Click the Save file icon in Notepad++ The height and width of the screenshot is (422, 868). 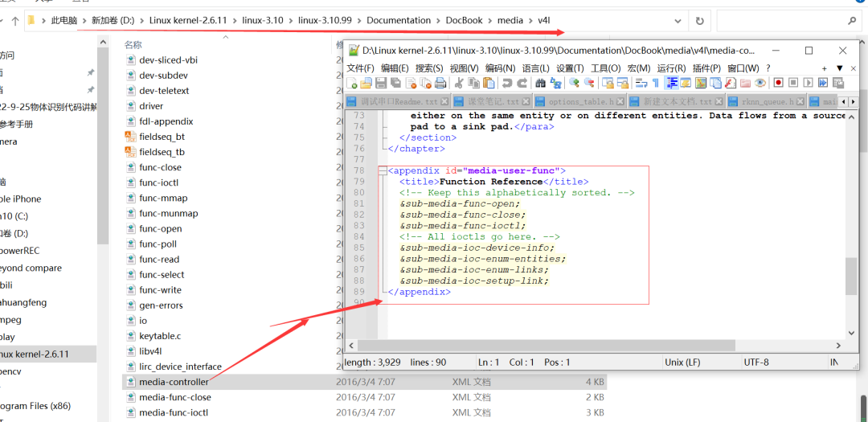382,83
